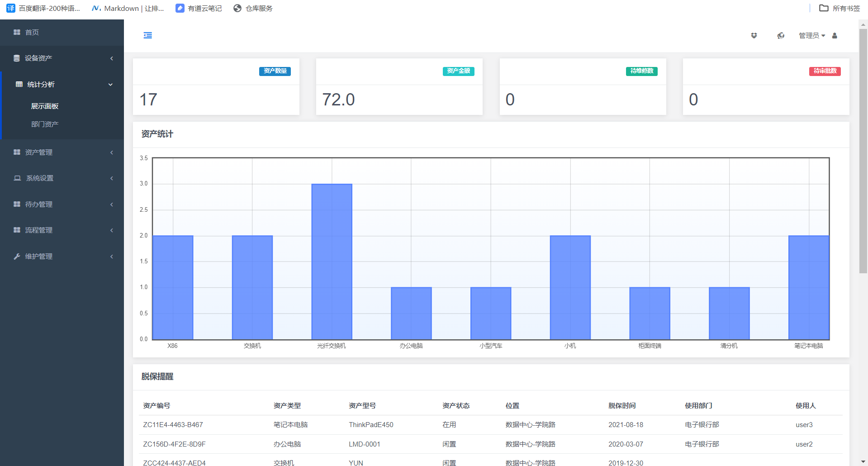
Task: Open the 有道云笔记 bookmark
Action: coord(199,8)
